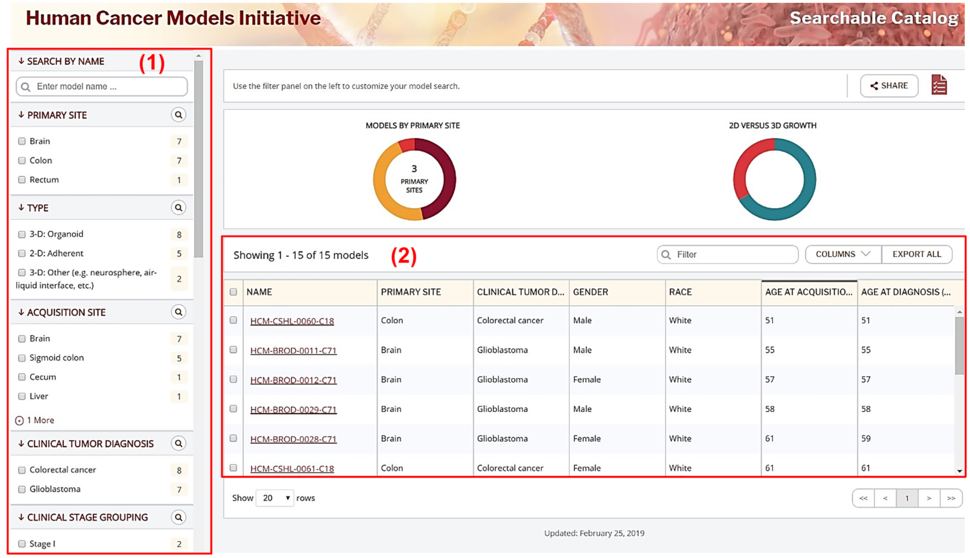Go to the last page arrow
The height and width of the screenshot is (558, 970).
tap(951, 498)
